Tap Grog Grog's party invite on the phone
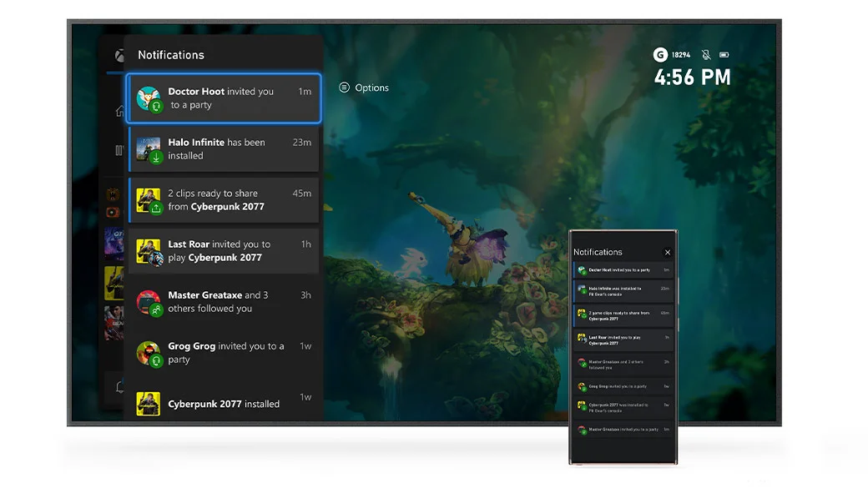The image size is (868, 488). pos(623,386)
